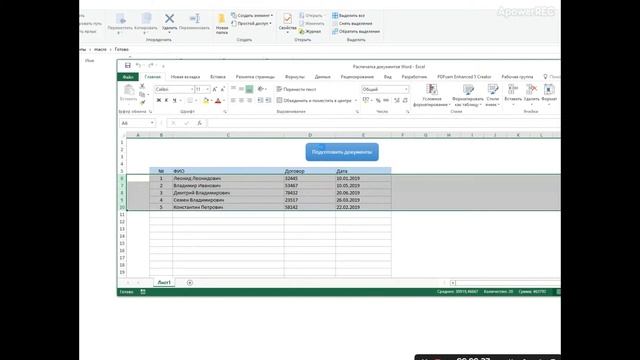Click "Выделить все" in Explorer ribbon
The height and width of the screenshot is (360, 640).
[349, 16]
